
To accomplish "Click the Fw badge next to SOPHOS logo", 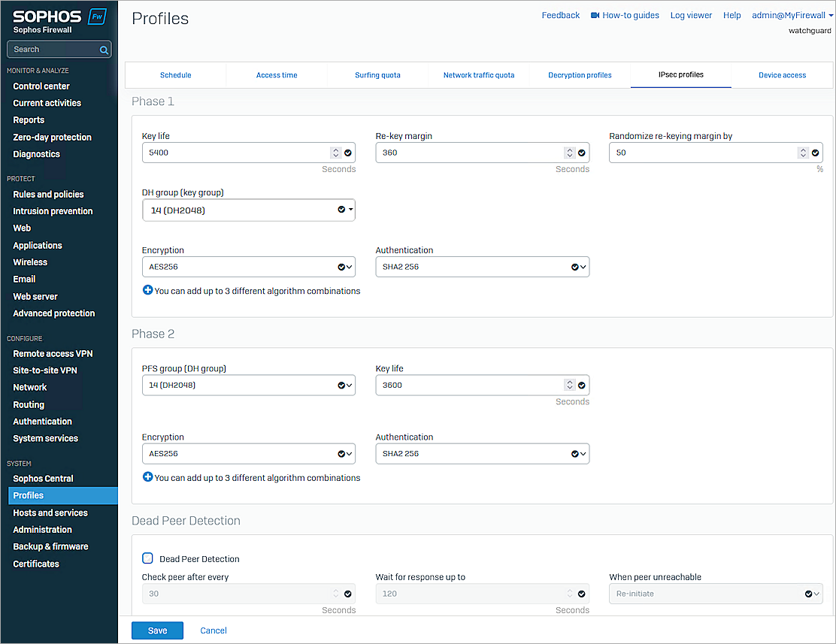I will click(x=95, y=15).
